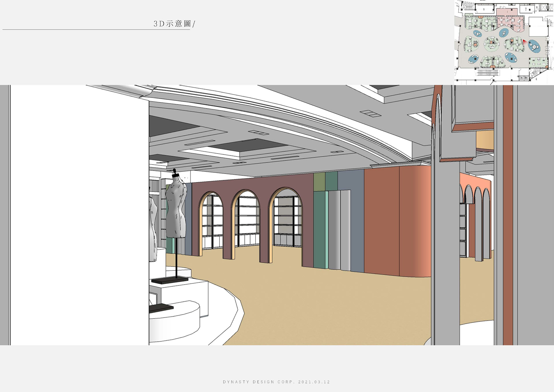
Task: Click the floor plan thumbnail
Action: pos(504,42)
